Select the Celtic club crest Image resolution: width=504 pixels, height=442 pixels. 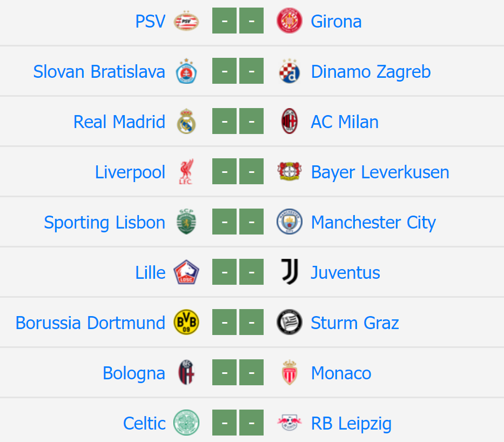click(186, 424)
